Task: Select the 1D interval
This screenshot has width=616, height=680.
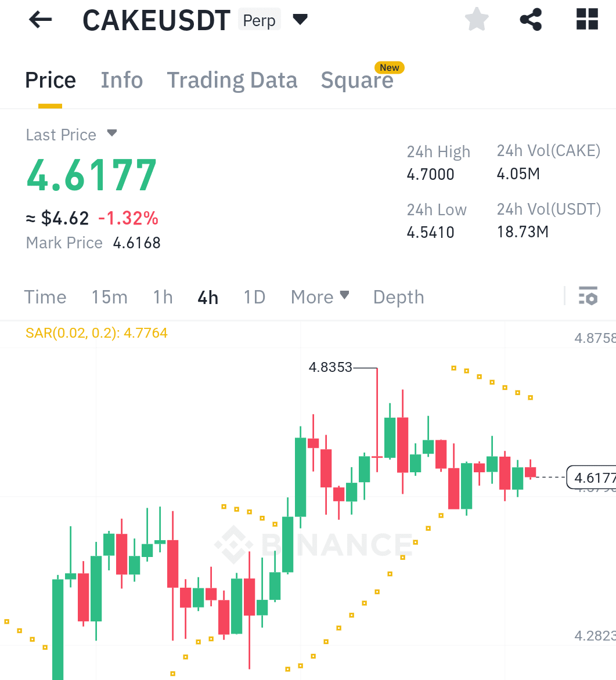Action: 254,297
